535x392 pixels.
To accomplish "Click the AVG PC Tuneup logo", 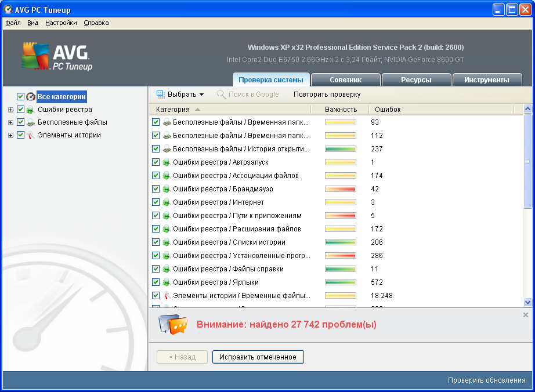I will pos(57,57).
